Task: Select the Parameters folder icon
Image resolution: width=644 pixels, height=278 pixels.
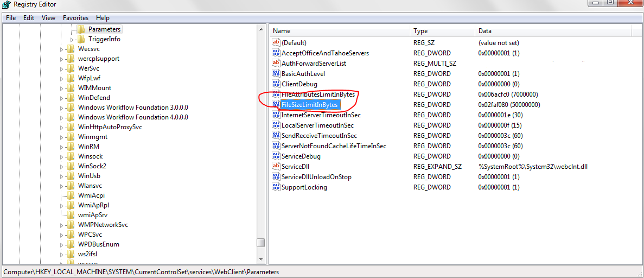Action: coord(80,29)
